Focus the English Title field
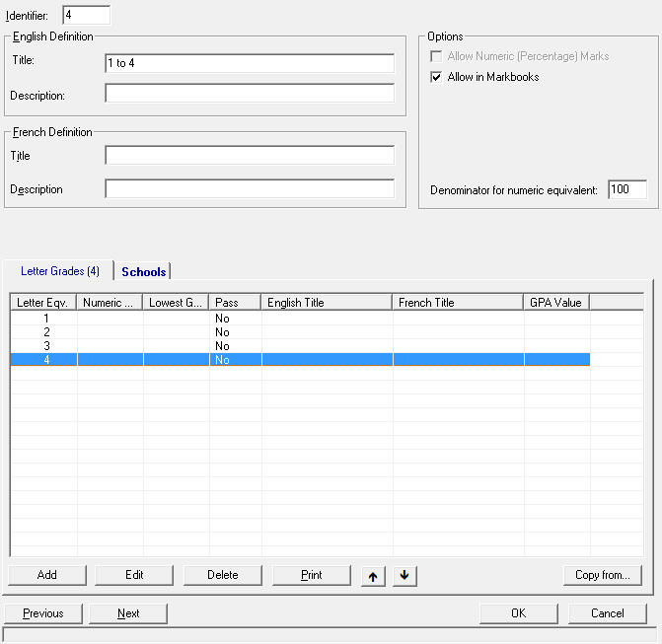The image size is (662, 644). (249, 63)
